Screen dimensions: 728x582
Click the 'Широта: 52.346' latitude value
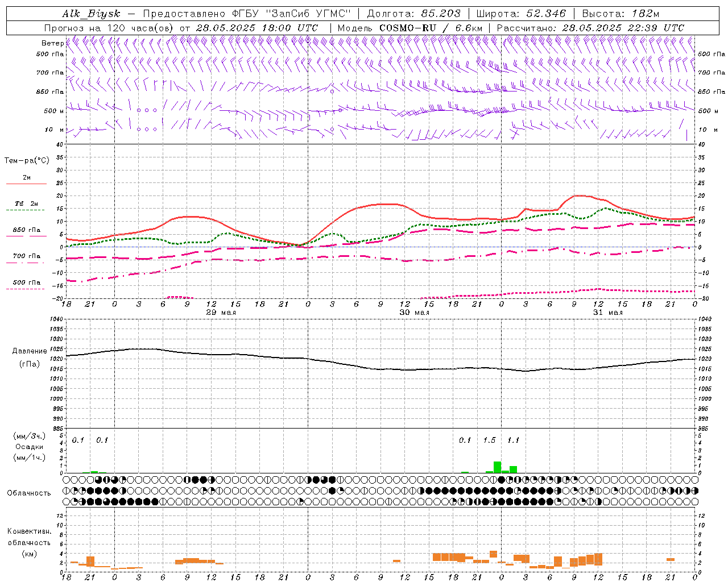click(521, 14)
